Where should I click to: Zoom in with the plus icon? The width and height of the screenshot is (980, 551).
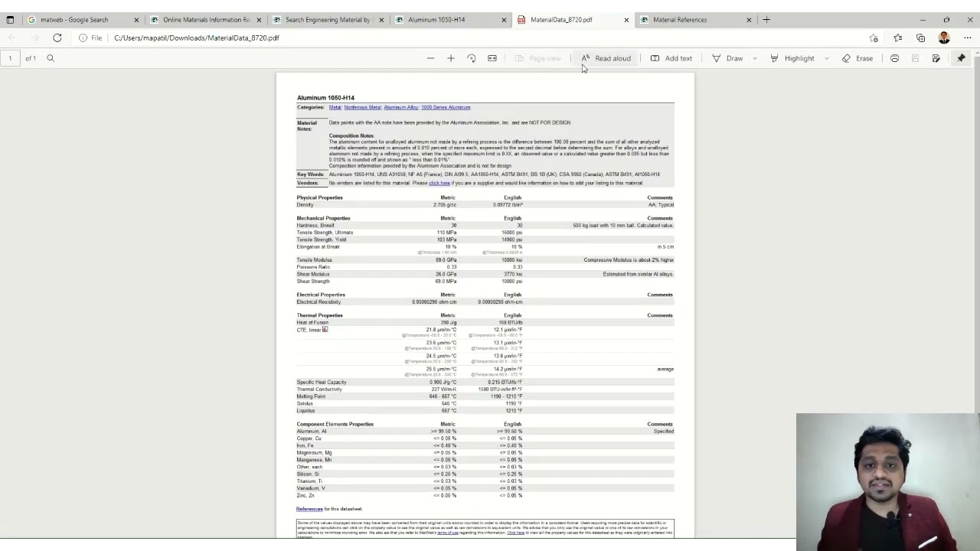pyautogui.click(x=451, y=58)
